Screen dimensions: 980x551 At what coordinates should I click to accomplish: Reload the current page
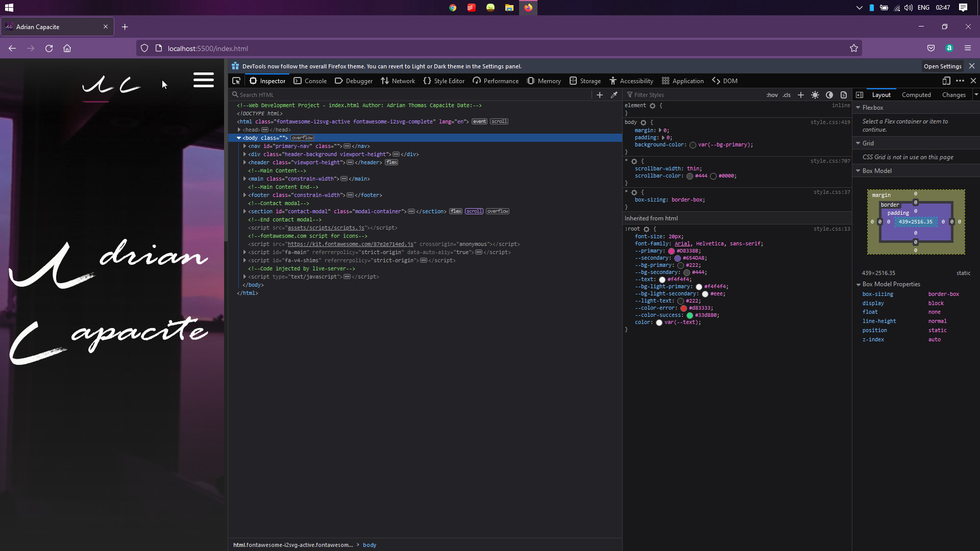(x=49, y=48)
